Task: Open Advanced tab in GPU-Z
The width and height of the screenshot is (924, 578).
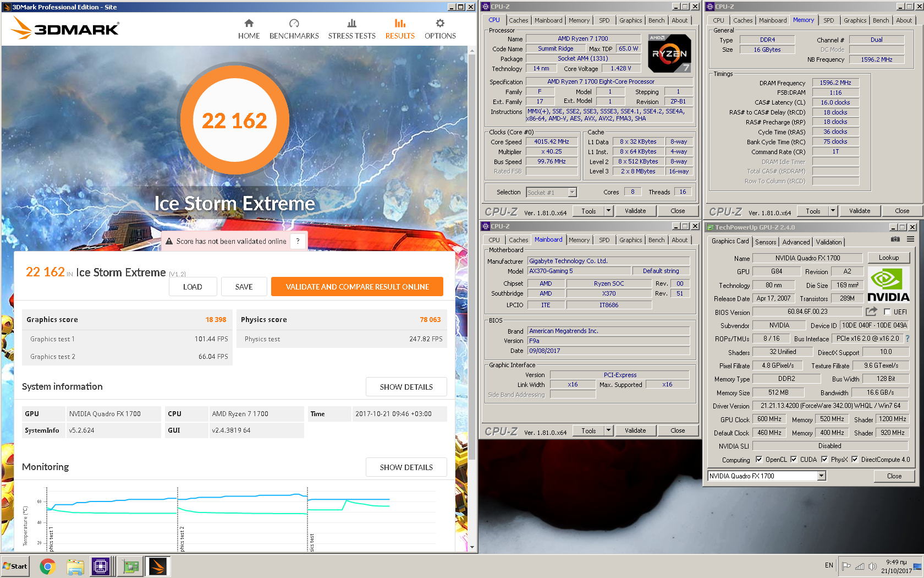Action: pos(796,242)
